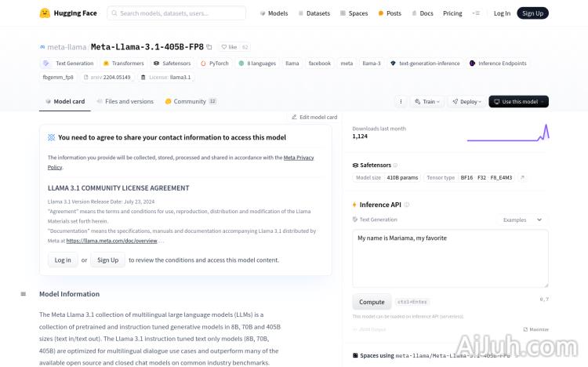Viewport: 588px width, 367px height.
Task: Follow the Meta Privacy Policy link
Action: [298, 158]
